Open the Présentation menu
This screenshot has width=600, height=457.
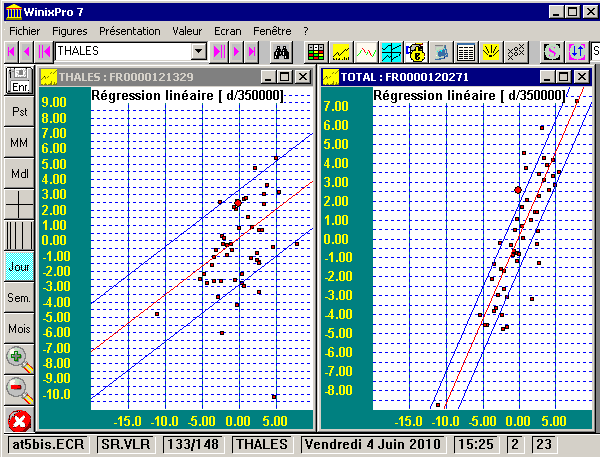point(130,31)
